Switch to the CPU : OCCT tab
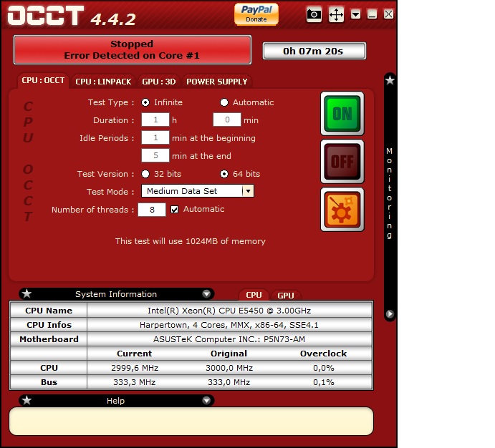This screenshot has height=448, width=495. pos(43,81)
